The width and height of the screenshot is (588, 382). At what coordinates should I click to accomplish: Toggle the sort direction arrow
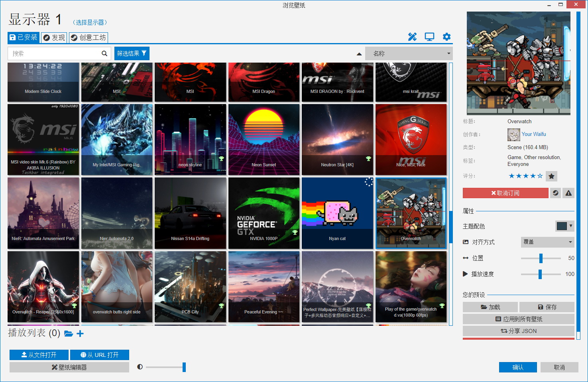(359, 54)
